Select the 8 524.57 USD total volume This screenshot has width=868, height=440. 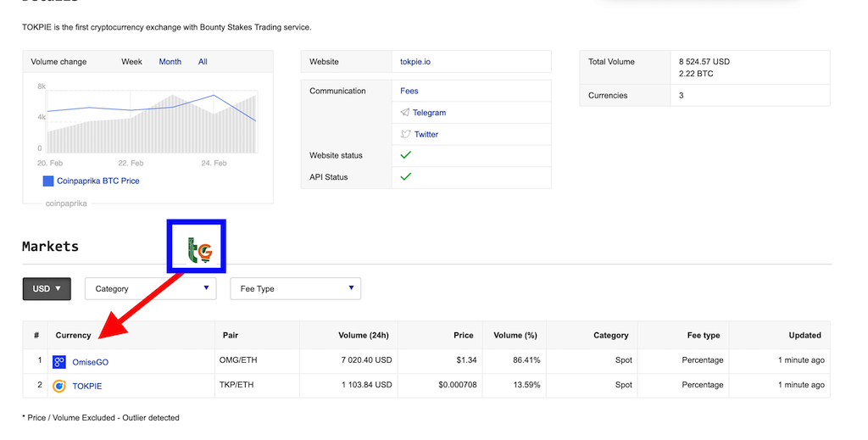[x=704, y=61]
